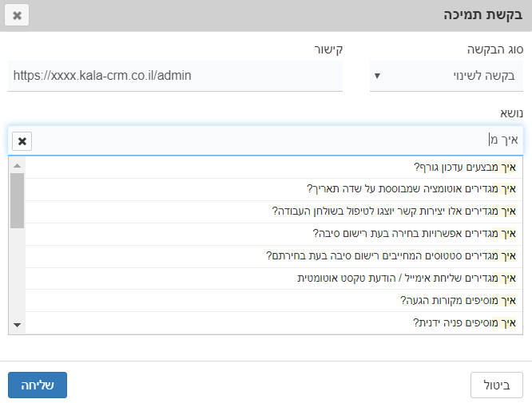This screenshot has width=532, height=403.
Task: Select suggestion about סטטוסים המחייבים רישום סיבה
Action: coord(274,256)
